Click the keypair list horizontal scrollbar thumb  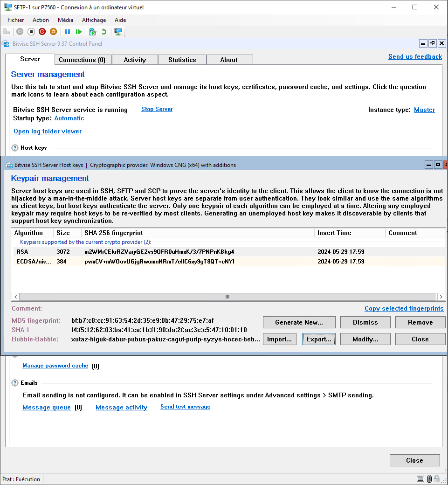[227, 297]
